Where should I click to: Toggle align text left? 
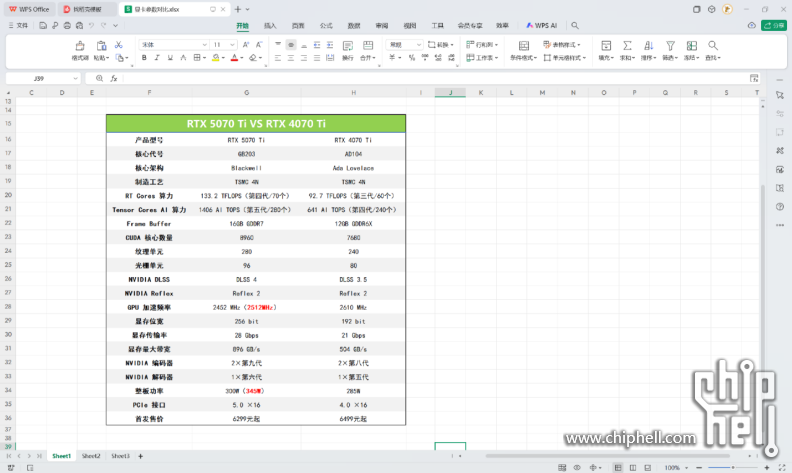278,58
